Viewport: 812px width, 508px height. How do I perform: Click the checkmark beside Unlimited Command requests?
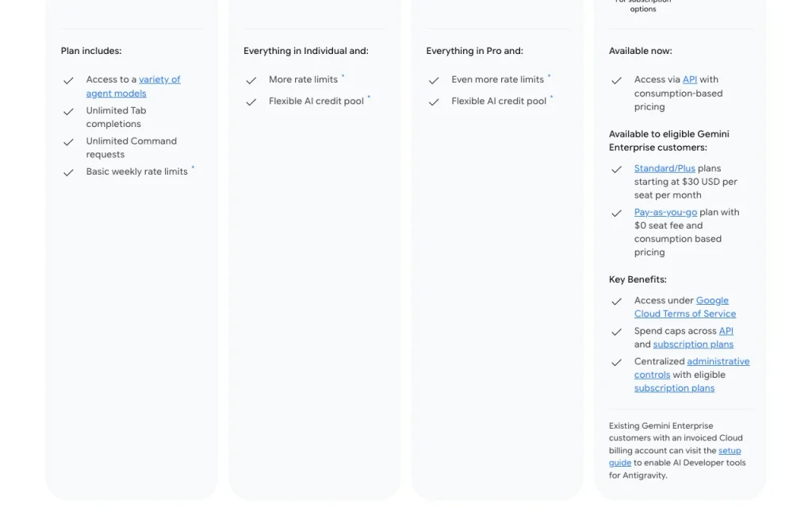(x=68, y=142)
